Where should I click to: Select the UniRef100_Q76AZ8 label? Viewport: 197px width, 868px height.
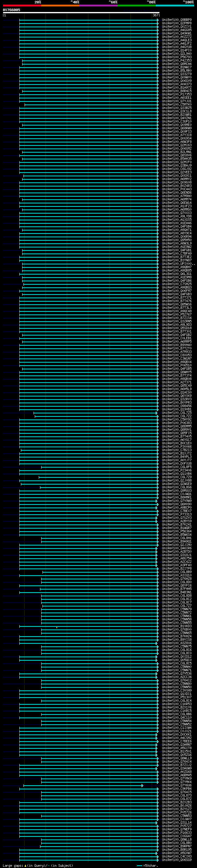pyautogui.click(x=177, y=579)
